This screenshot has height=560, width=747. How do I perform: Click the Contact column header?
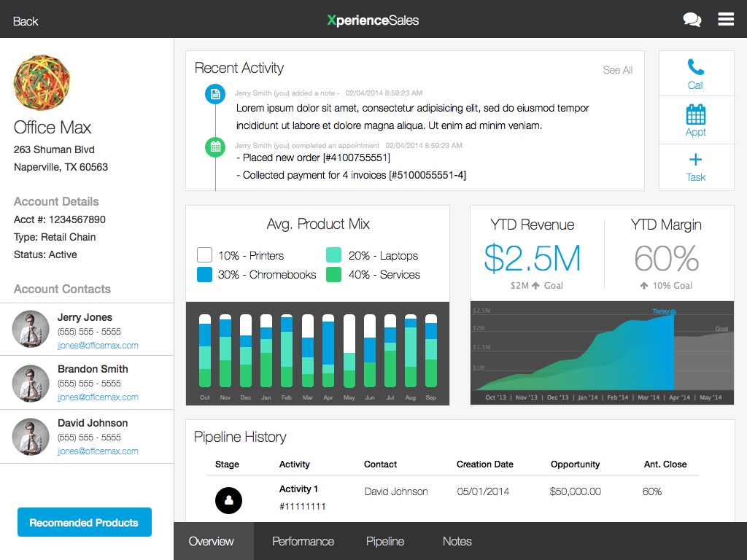[380, 464]
